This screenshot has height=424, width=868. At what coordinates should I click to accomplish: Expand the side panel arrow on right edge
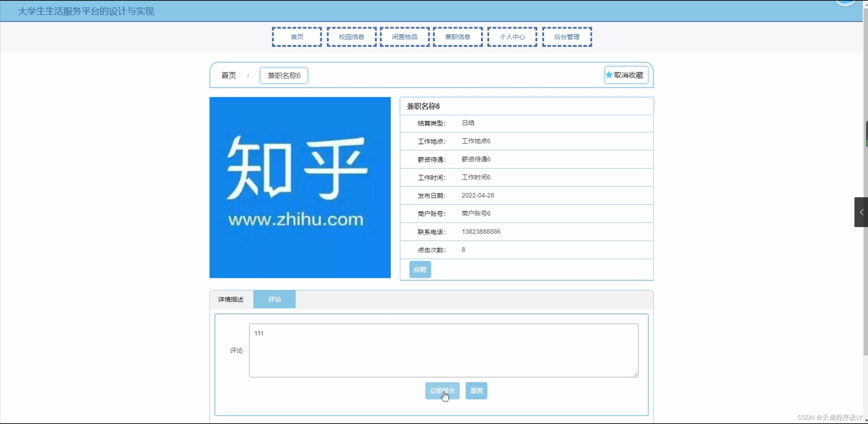861,212
